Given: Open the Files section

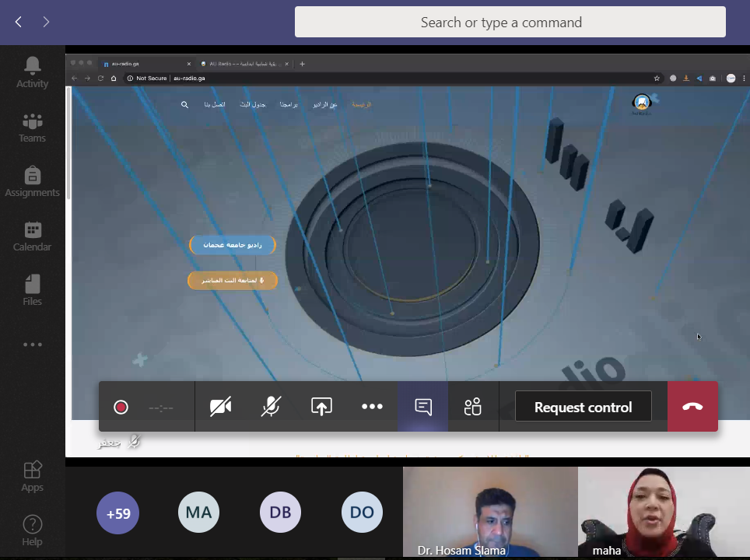Looking at the screenshot, I should pyautogui.click(x=32, y=291).
